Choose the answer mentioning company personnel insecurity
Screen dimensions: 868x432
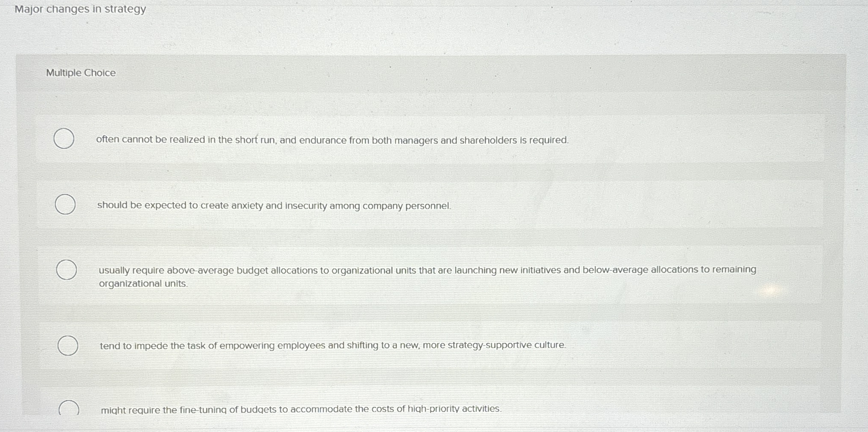pos(274,206)
